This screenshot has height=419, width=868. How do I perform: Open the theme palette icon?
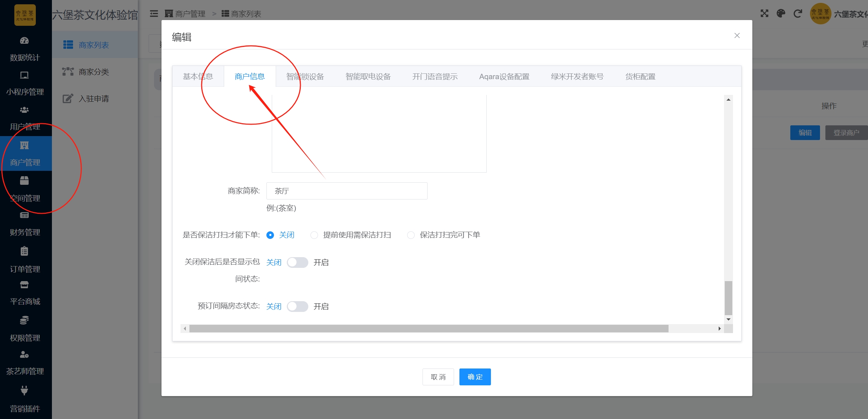click(x=781, y=14)
